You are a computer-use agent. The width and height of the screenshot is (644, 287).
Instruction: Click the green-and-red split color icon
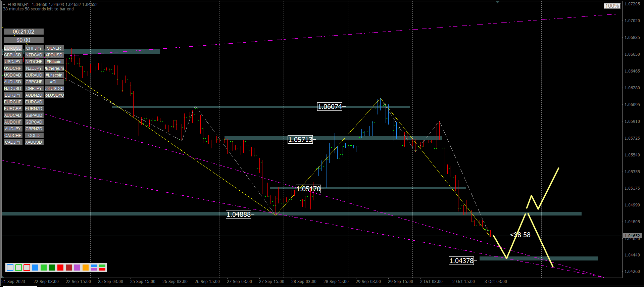102,268
